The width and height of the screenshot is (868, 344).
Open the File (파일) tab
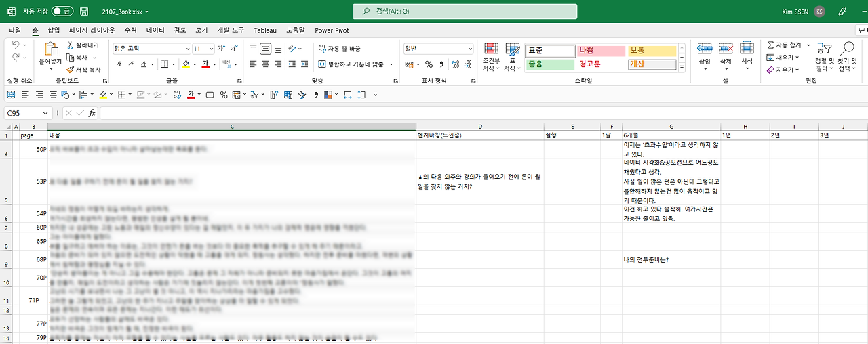click(x=15, y=30)
